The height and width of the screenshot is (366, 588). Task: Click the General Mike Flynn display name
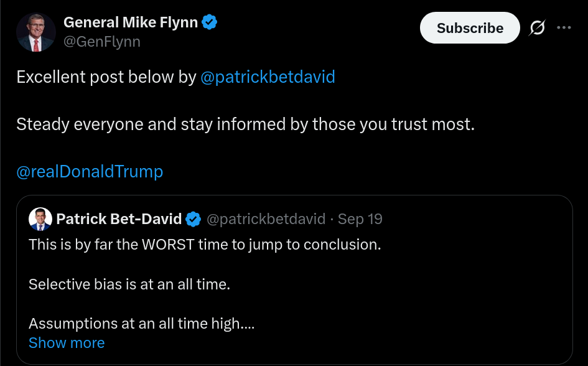131,23
